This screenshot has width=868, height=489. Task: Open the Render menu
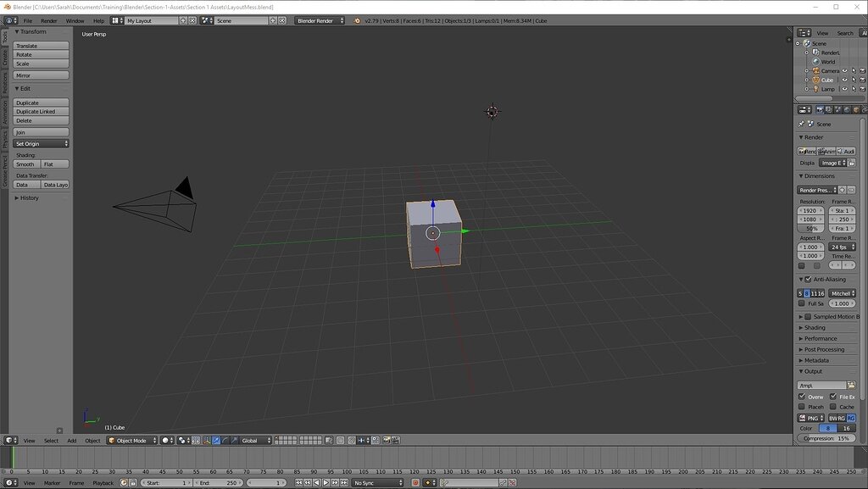pos(47,20)
